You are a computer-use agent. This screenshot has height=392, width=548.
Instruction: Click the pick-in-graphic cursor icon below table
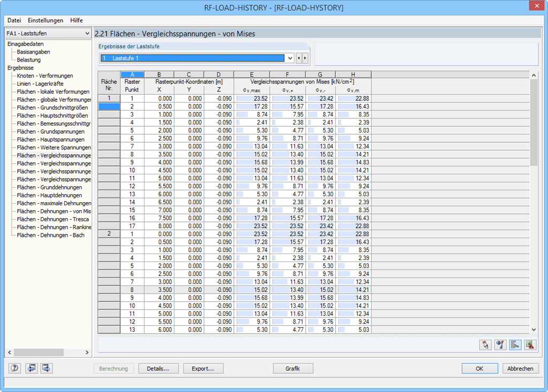485,345
